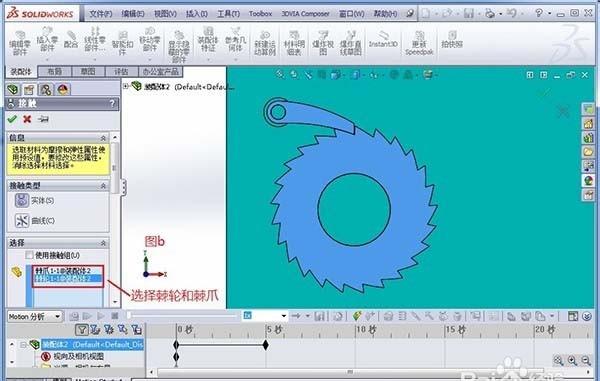Image resolution: width=600 pixels, height=381 pixels.
Task: Collapse the 选择 section
Action: click(x=103, y=243)
